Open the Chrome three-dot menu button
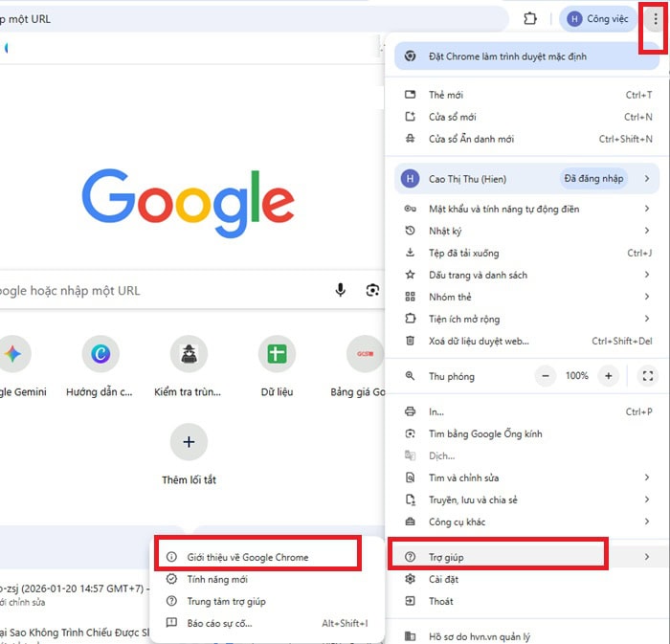This screenshot has width=670, height=644. coord(655,19)
